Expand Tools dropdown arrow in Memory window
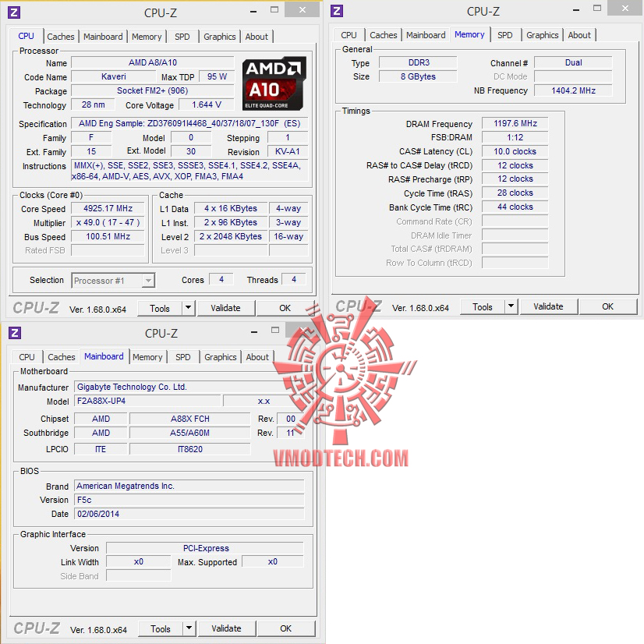The height and width of the screenshot is (644, 644). 511,306
